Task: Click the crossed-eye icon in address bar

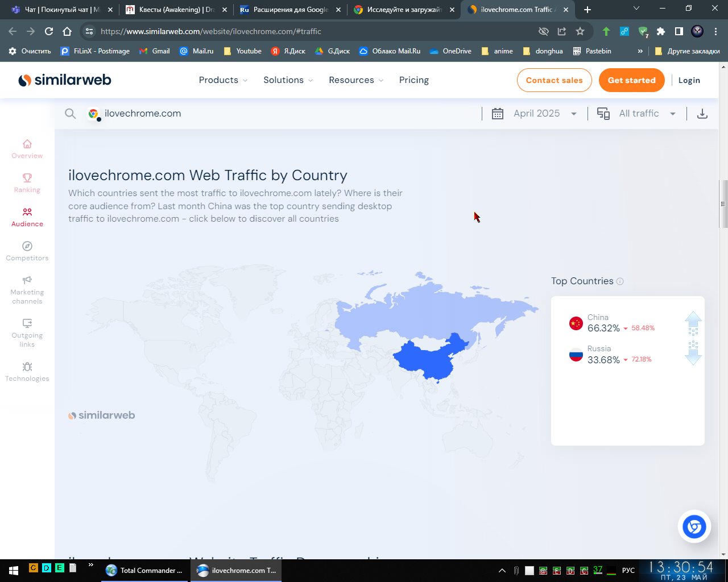Action: point(544,31)
